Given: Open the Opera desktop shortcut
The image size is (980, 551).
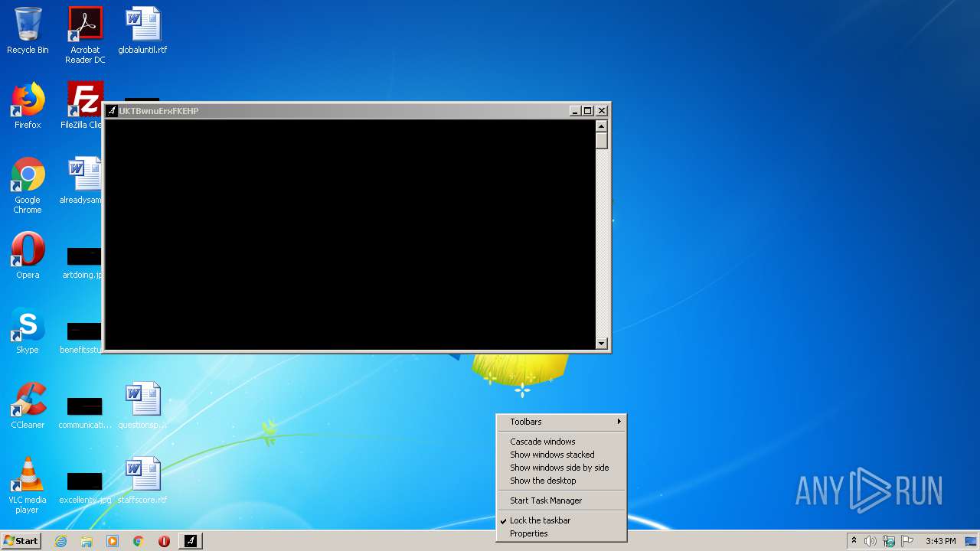Looking at the screenshot, I should (x=28, y=256).
